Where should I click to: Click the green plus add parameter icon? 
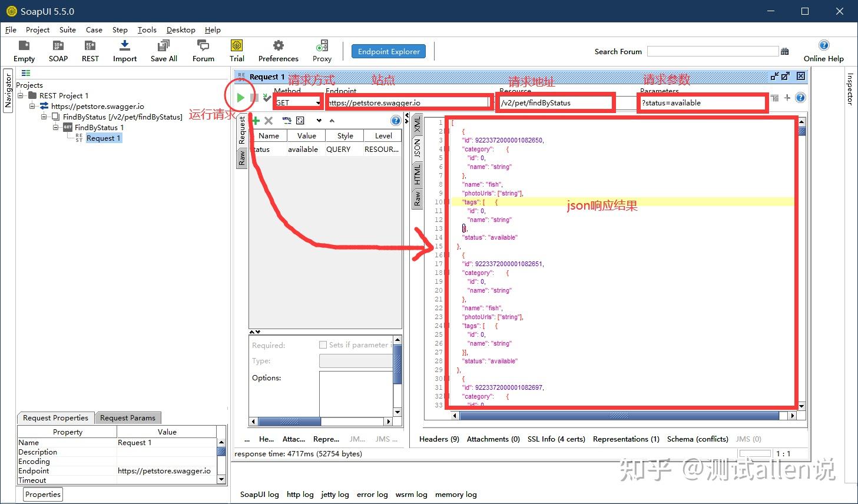coord(256,121)
